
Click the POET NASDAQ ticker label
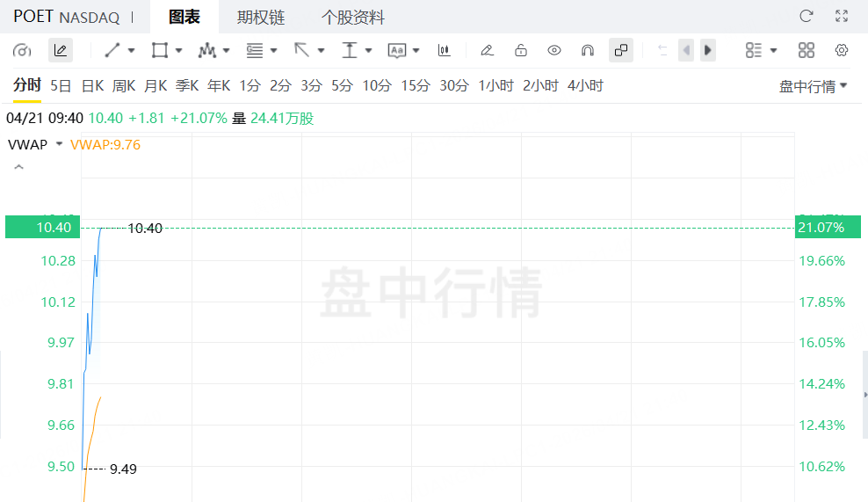(67, 17)
